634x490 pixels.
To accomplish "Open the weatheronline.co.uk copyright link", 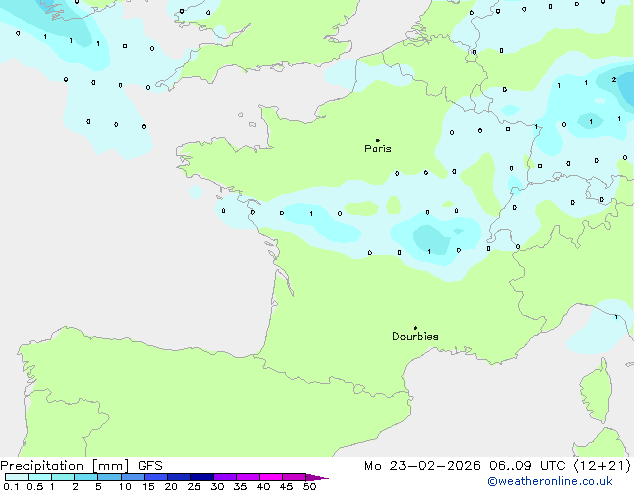I will (x=550, y=481).
